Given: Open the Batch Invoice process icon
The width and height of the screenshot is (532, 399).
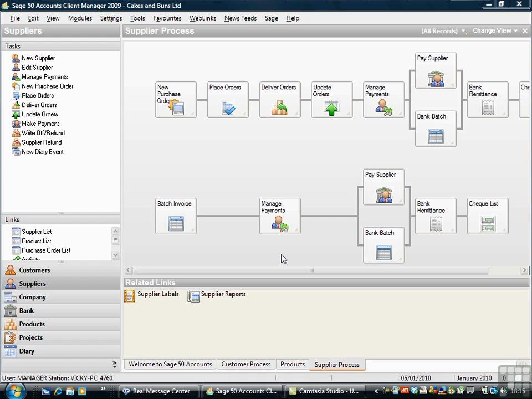Looking at the screenshot, I should [176, 224].
